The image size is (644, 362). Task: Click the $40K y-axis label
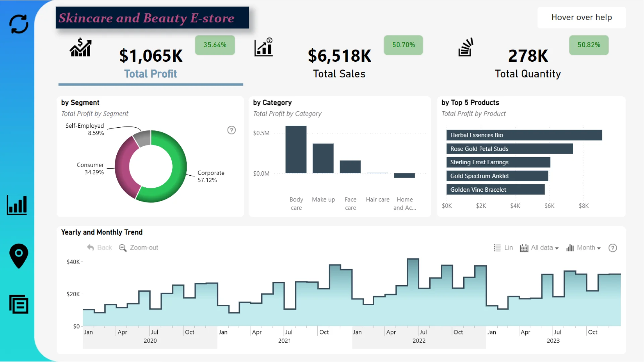pyautogui.click(x=73, y=262)
